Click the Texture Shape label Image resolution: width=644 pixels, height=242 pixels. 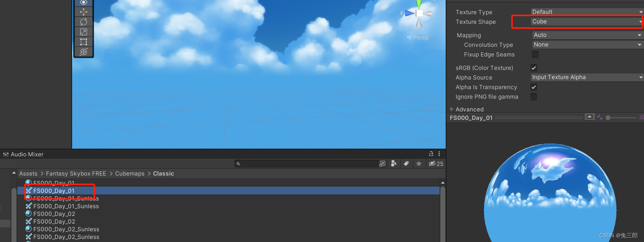point(476,22)
